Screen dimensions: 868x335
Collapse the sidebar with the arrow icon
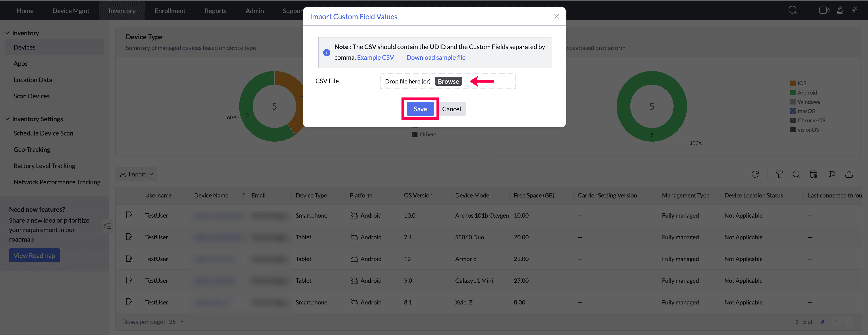(x=107, y=226)
